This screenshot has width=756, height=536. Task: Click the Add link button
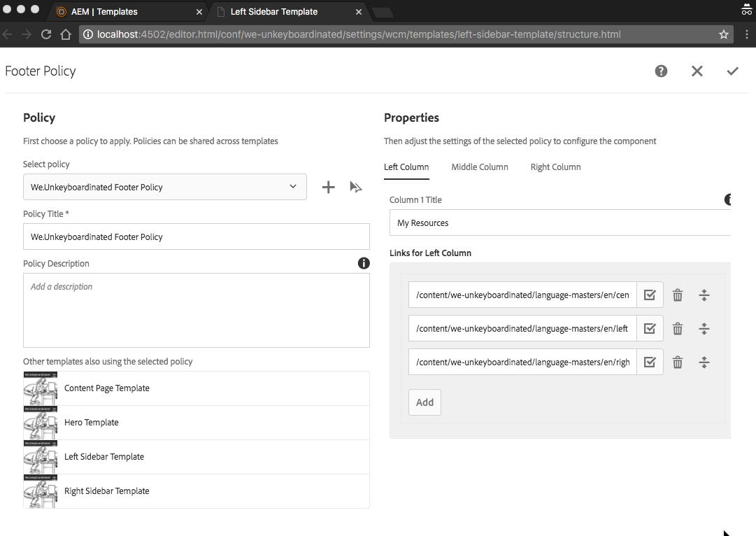click(x=425, y=402)
